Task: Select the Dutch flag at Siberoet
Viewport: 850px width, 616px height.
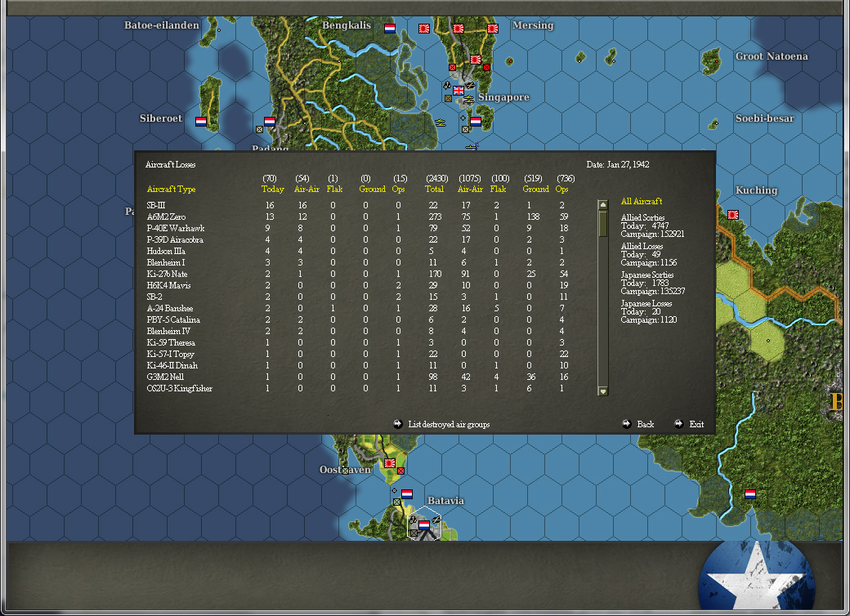Action: click(x=201, y=122)
